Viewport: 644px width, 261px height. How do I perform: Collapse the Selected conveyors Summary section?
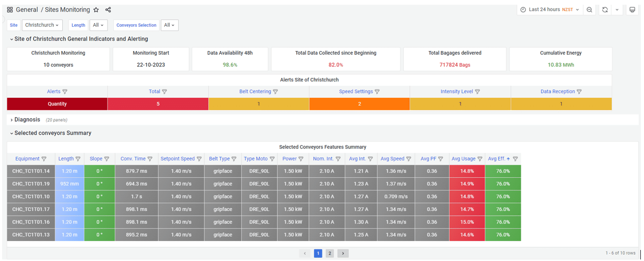[52, 133]
